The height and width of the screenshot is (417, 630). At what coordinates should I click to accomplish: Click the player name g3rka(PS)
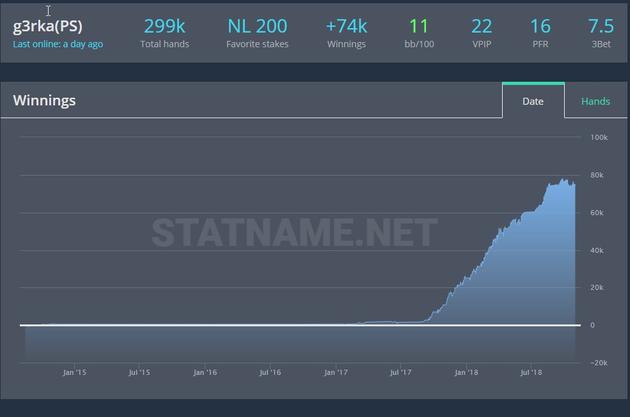tap(47, 26)
